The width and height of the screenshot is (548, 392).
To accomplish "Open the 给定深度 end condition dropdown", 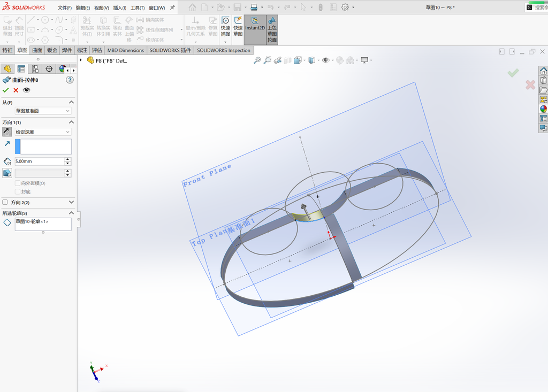I will [x=43, y=132].
